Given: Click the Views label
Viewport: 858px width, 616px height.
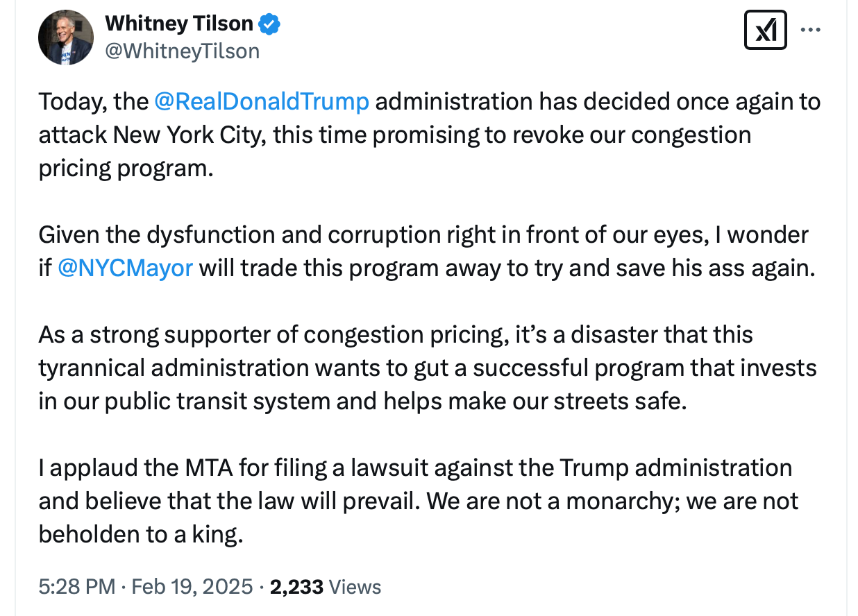Looking at the screenshot, I should [x=355, y=587].
